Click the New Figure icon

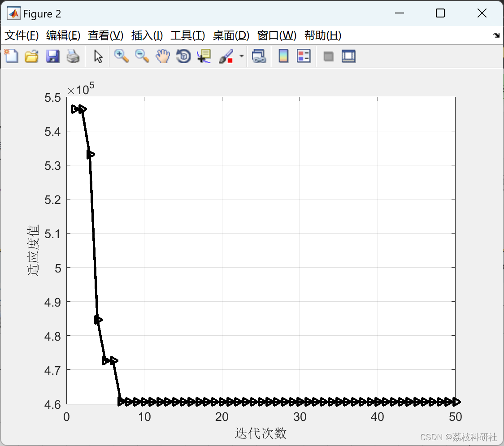[x=11, y=56]
